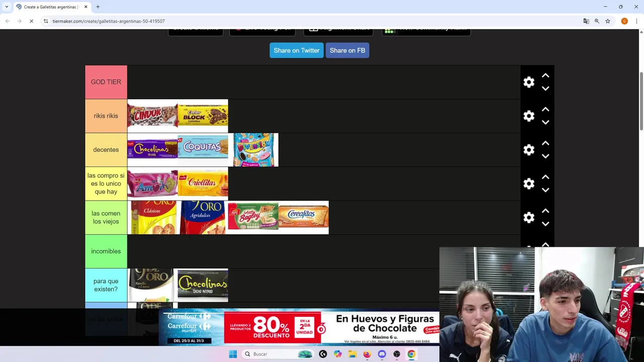Select 9 de Oro Vainilla y Limón image in 'para que existen?' row

coord(151,285)
